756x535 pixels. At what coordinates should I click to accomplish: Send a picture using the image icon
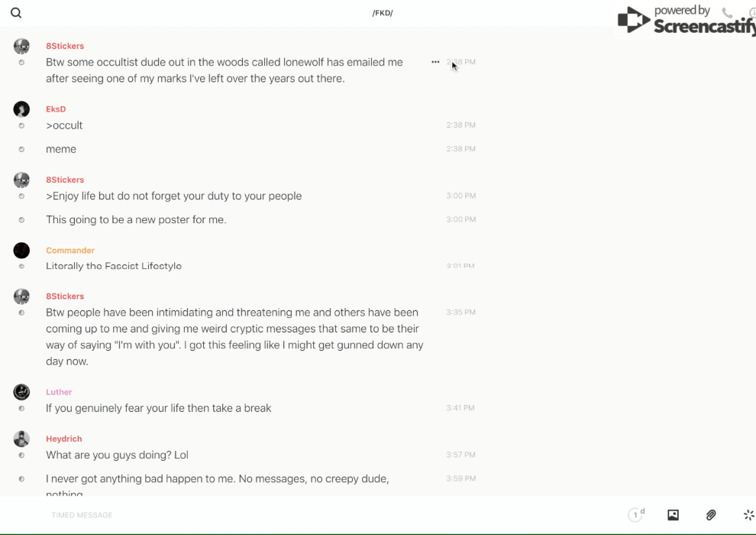[673, 515]
